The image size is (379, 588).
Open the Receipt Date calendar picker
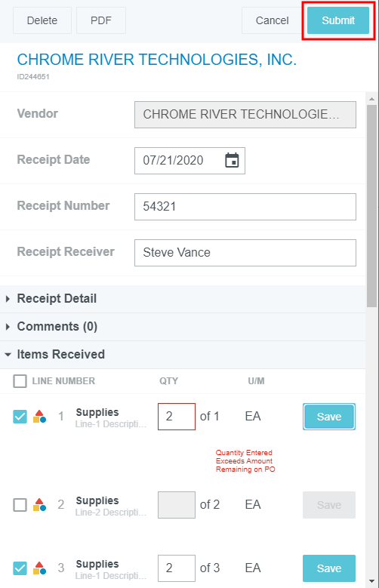pyautogui.click(x=232, y=161)
